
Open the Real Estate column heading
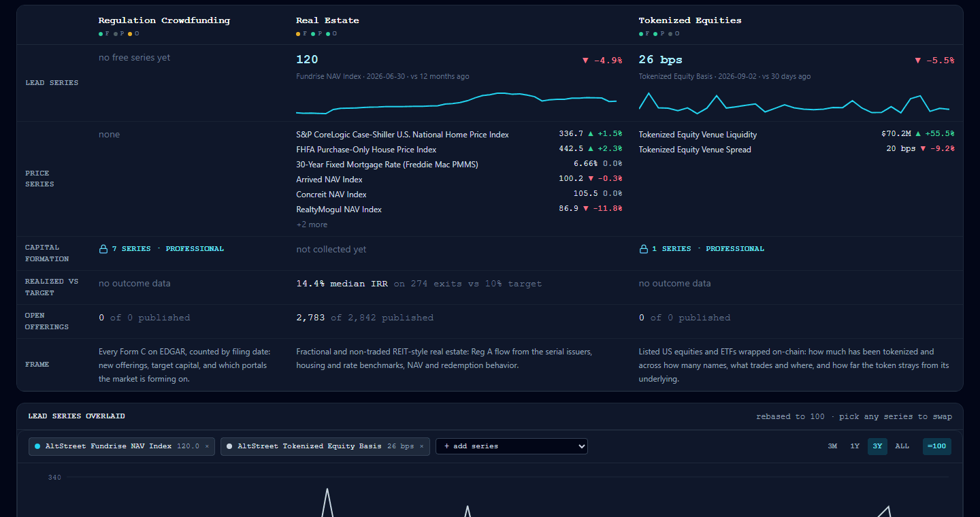[x=327, y=20]
